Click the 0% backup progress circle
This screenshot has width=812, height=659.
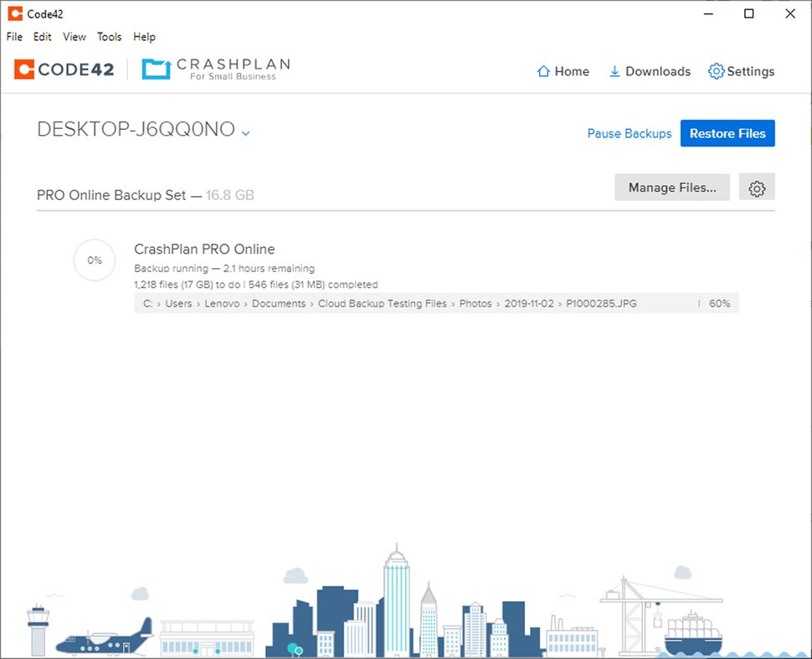pyautogui.click(x=94, y=260)
